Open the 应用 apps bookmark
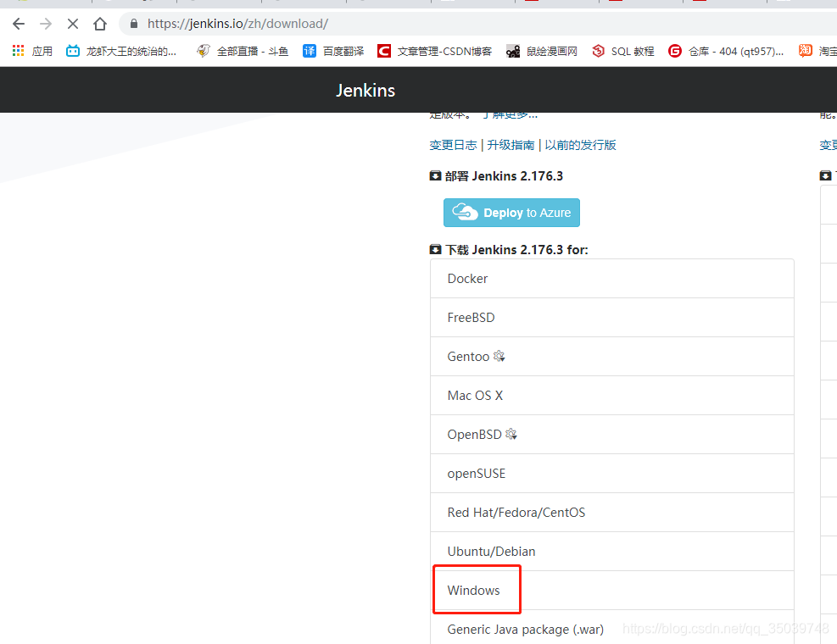Image resolution: width=837 pixels, height=644 pixels. point(32,51)
